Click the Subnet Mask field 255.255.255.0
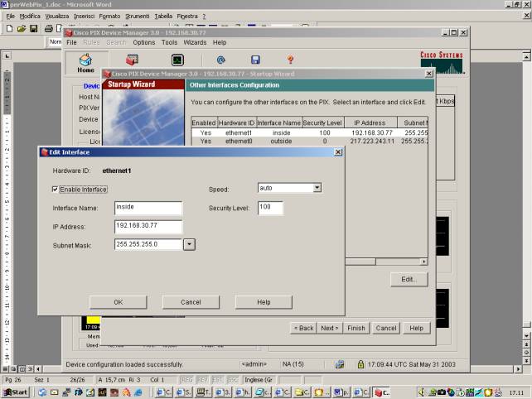 [x=148, y=244]
